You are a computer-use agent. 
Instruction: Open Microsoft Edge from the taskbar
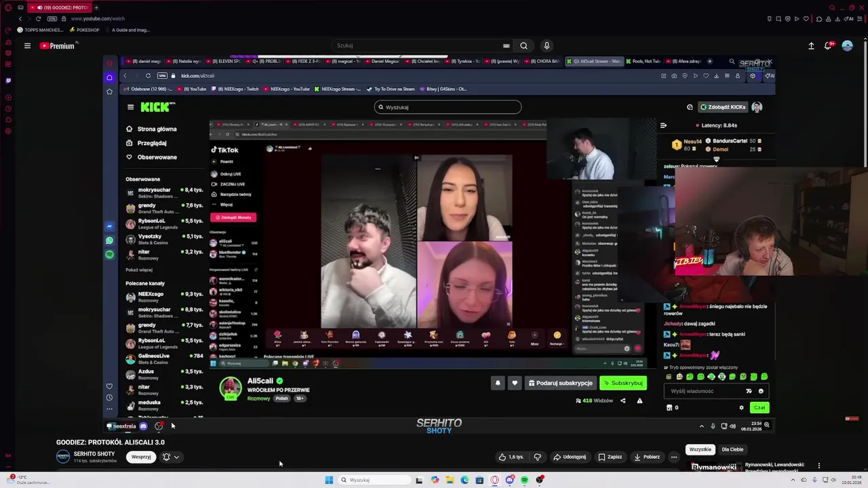click(x=465, y=480)
